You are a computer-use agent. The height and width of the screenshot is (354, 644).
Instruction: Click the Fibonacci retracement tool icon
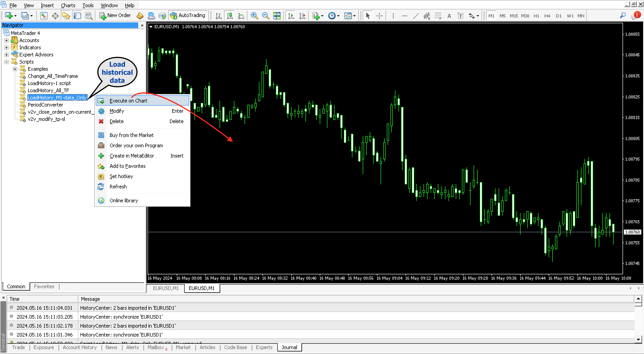coord(438,16)
